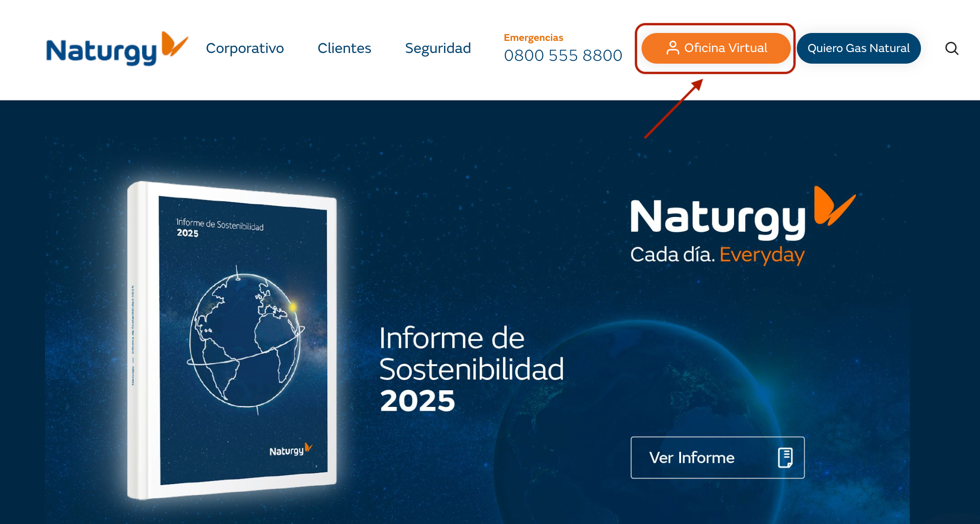Click the Informe de Sostenibilidad 2025 heading
This screenshot has height=524, width=980.
click(471, 369)
